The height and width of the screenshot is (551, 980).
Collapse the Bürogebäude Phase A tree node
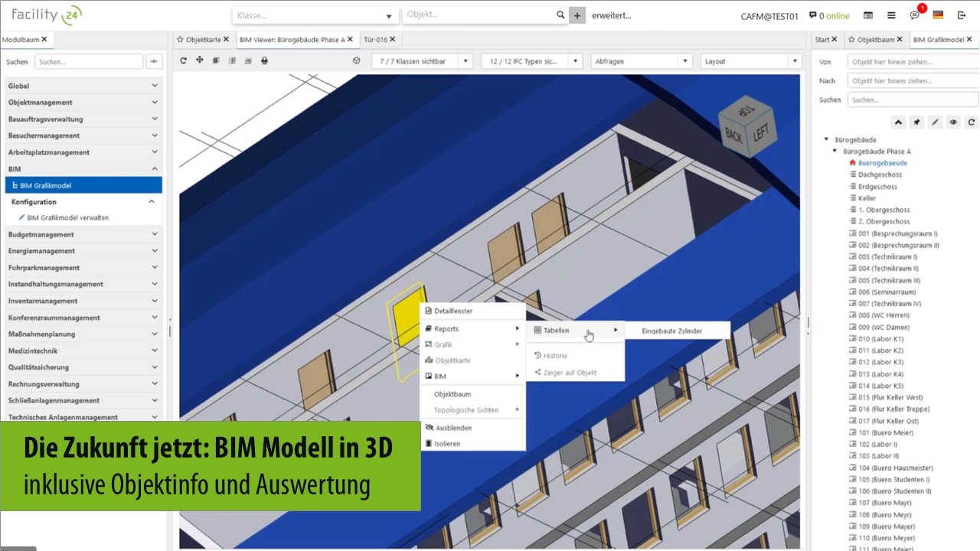[x=835, y=152]
